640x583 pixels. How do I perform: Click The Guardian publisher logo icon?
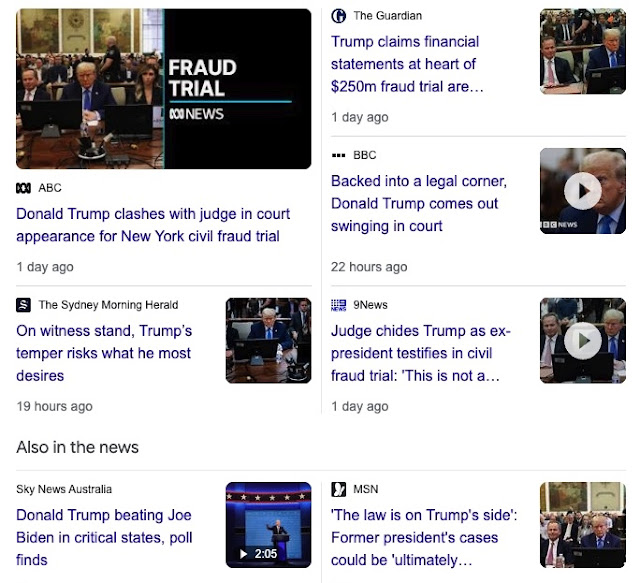[338, 16]
